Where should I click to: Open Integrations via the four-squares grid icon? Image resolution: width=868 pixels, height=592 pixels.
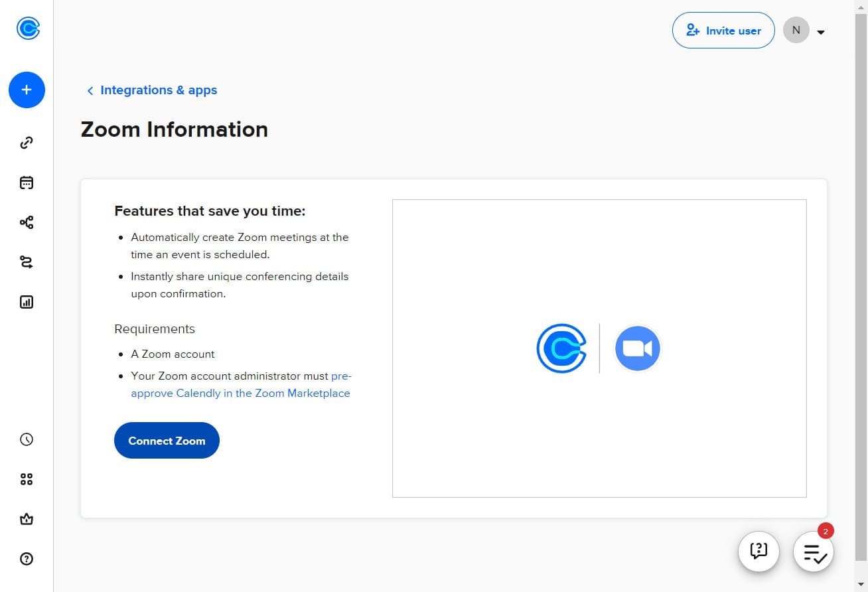pyautogui.click(x=27, y=479)
